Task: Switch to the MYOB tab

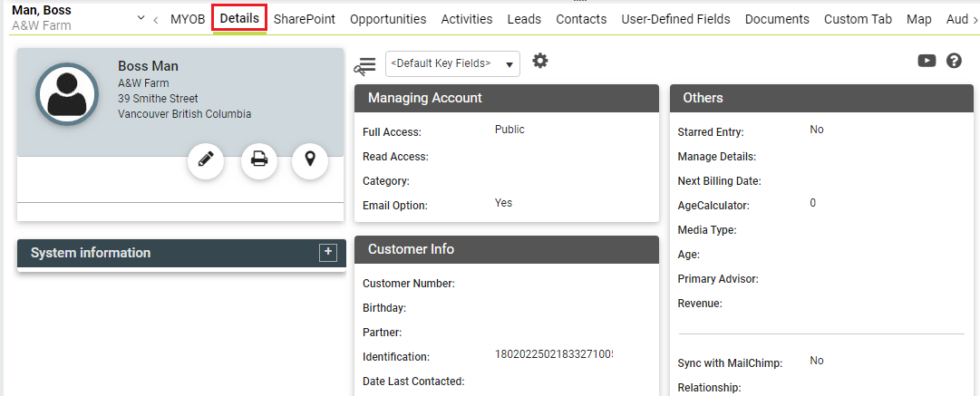Action: [x=188, y=19]
